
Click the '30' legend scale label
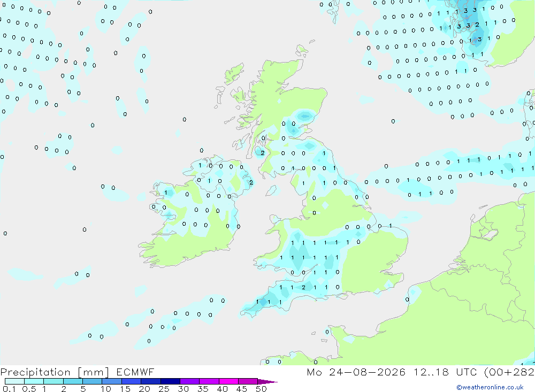click(183, 389)
